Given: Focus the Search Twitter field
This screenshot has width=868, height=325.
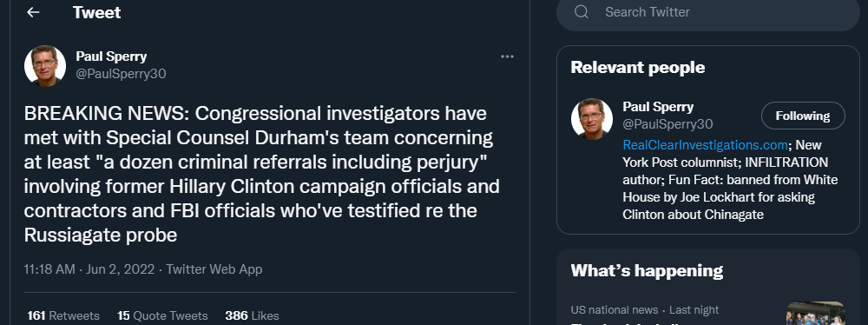Looking at the screenshot, I should coord(708,12).
